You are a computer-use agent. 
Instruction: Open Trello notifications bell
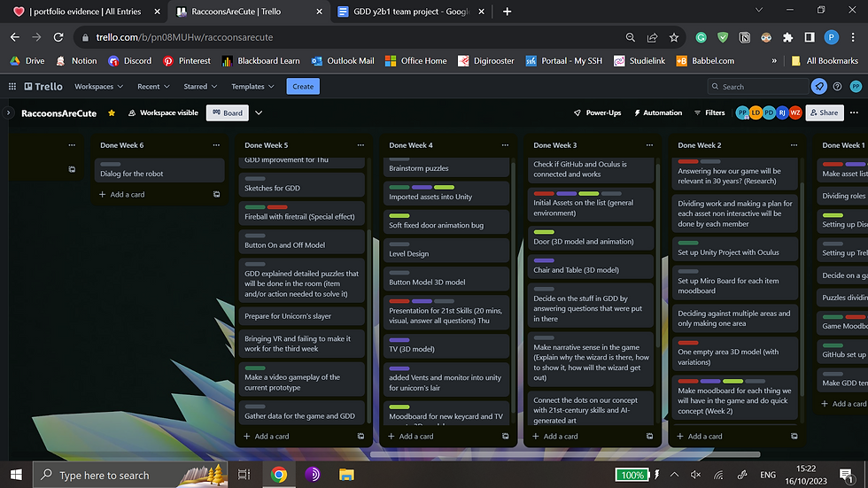point(818,86)
